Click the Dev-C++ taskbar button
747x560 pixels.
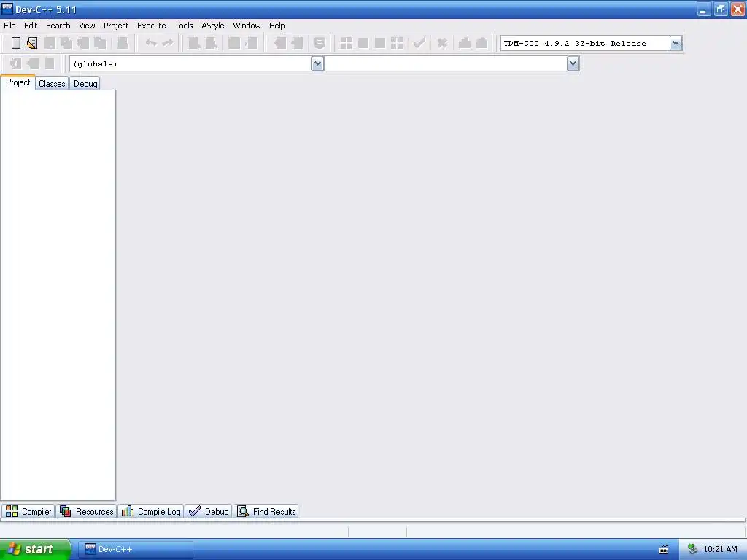point(136,549)
